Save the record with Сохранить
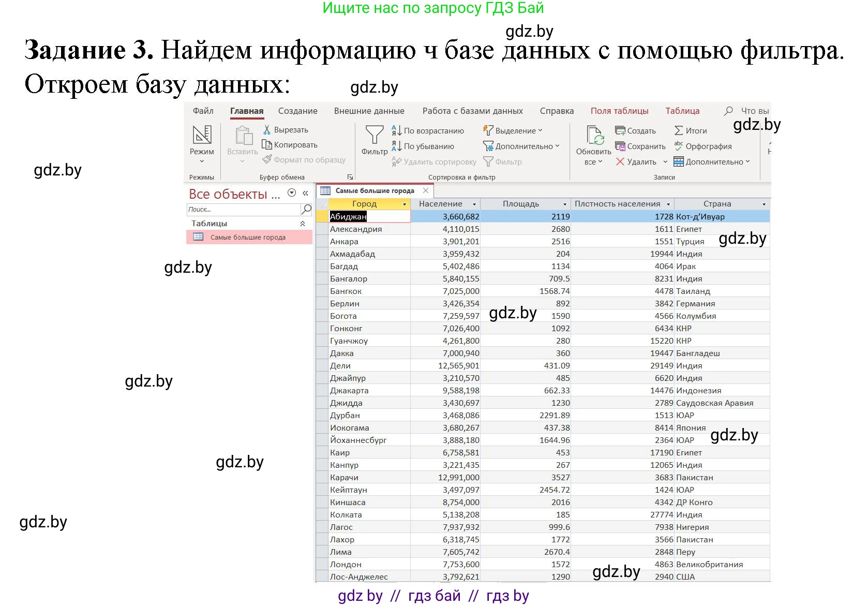The height and width of the screenshot is (606, 868). pyautogui.click(x=640, y=146)
